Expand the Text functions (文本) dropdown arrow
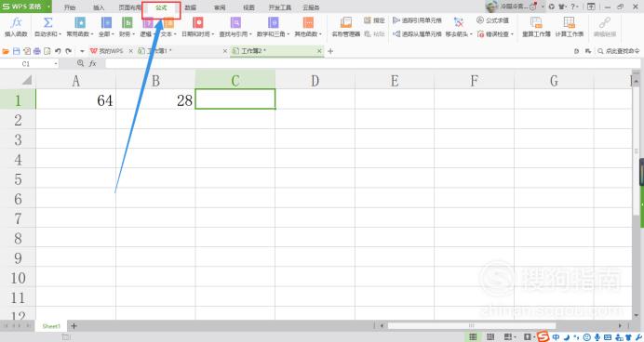Screen dimensions: 644x342 click(175, 34)
